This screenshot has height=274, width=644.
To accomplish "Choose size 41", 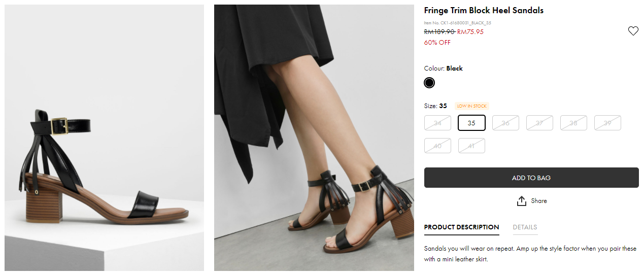I will [x=471, y=146].
